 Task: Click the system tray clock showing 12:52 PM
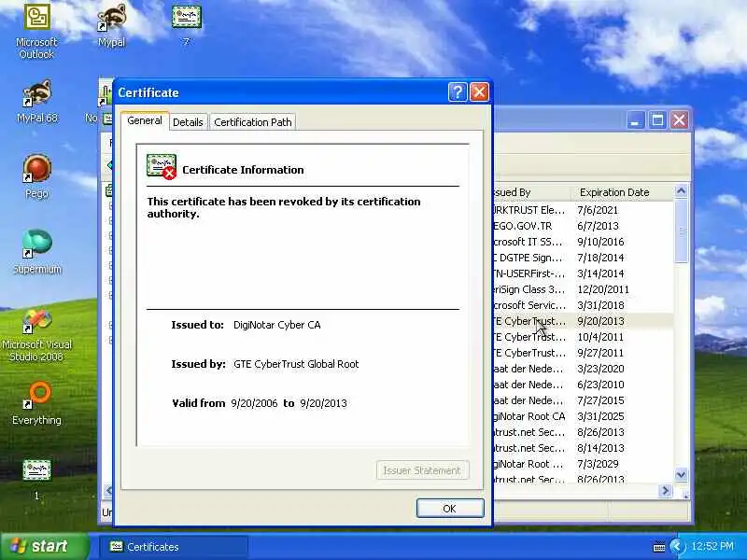(712, 546)
